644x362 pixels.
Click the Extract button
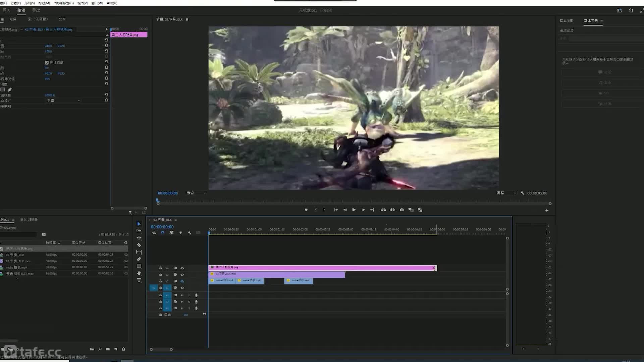[392, 210]
